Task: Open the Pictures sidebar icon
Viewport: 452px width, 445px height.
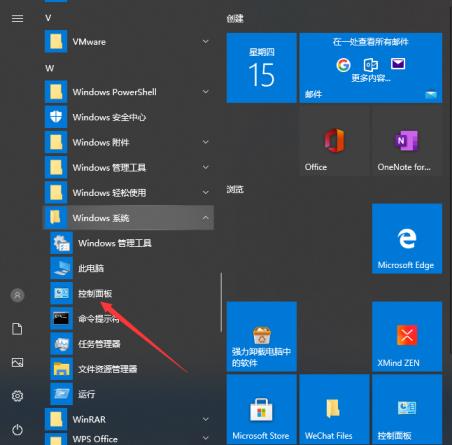Action: pyautogui.click(x=17, y=362)
